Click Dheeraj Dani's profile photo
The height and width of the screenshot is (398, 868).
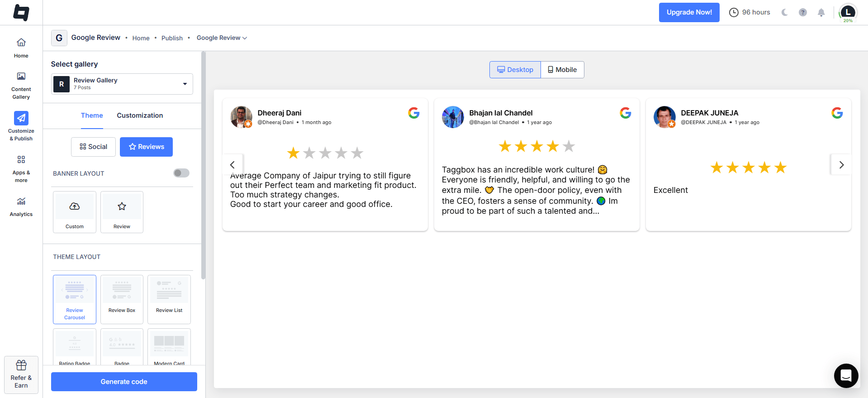[x=241, y=117]
